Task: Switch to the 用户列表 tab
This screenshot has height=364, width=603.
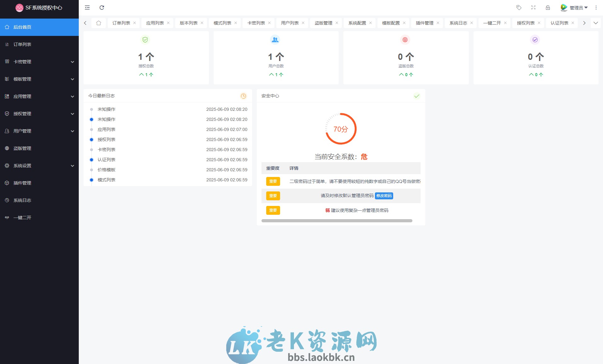Action: [290, 23]
